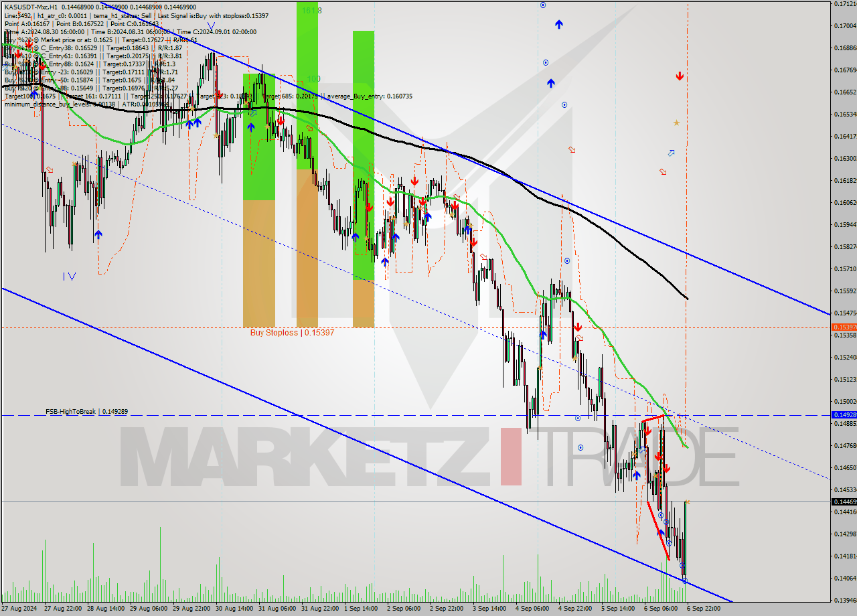Click the '4 Sep 22:00' time label
The image size is (857, 616).
pyautogui.click(x=576, y=609)
